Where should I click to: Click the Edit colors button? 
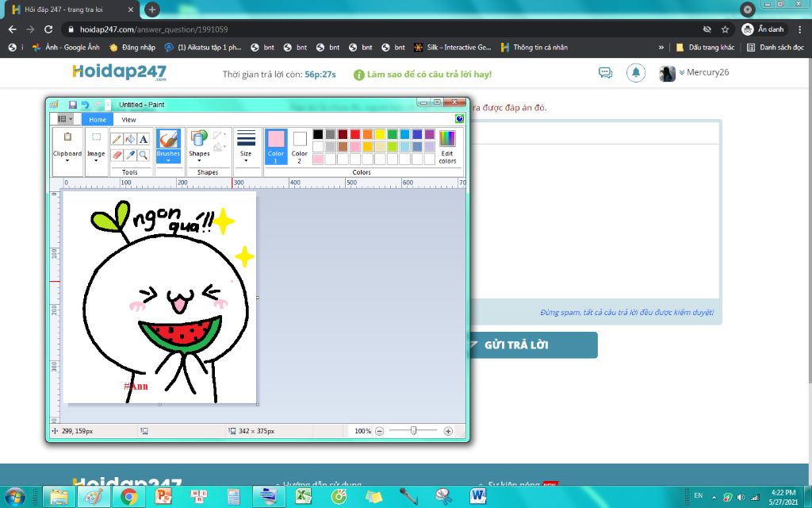tap(447, 147)
